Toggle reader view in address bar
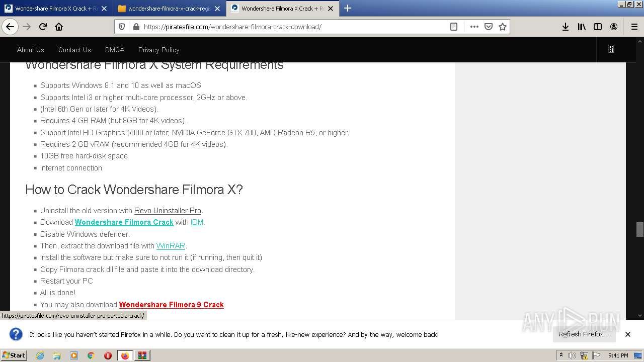The height and width of the screenshot is (362, 644). click(x=454, y=27)
